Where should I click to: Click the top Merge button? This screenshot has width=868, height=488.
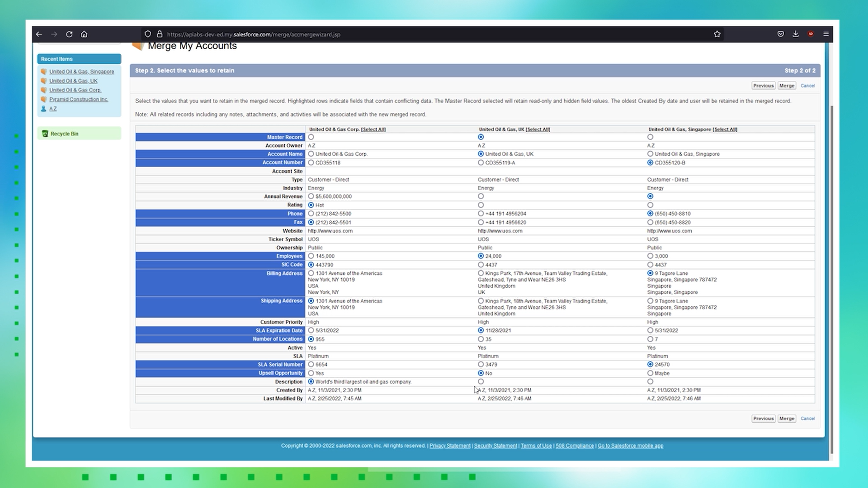coord(787,86)
